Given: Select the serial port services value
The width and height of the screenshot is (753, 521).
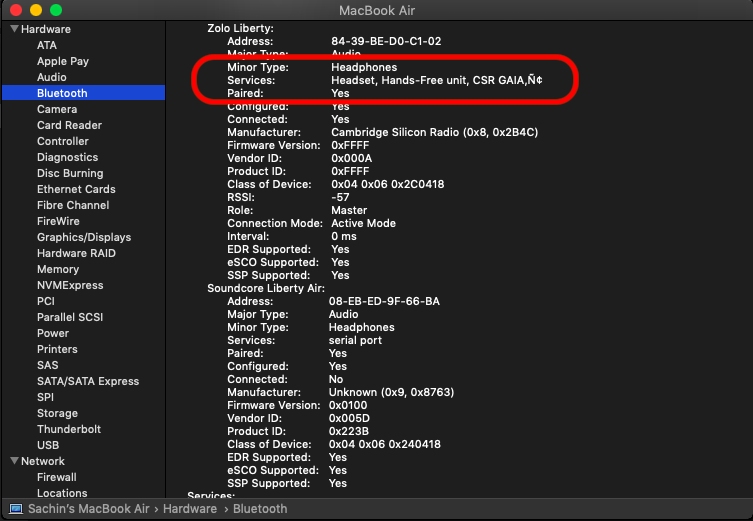Looking at the screenshot, I should point(355,340).
